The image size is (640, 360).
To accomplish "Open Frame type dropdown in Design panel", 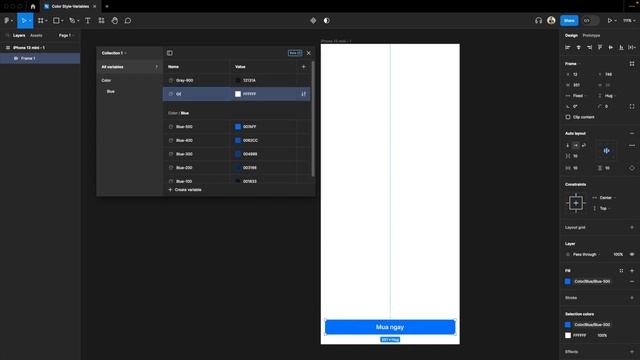I will pos(573,64).
